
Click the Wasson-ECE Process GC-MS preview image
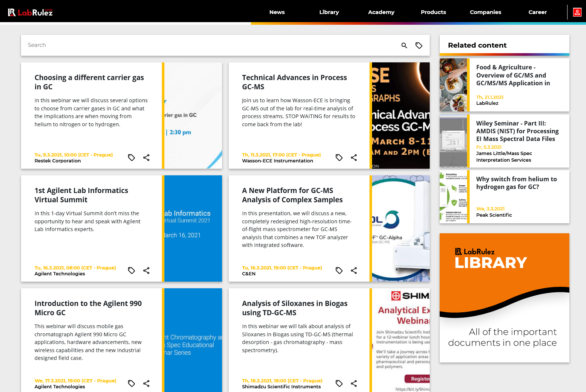[x=401, y=116]
